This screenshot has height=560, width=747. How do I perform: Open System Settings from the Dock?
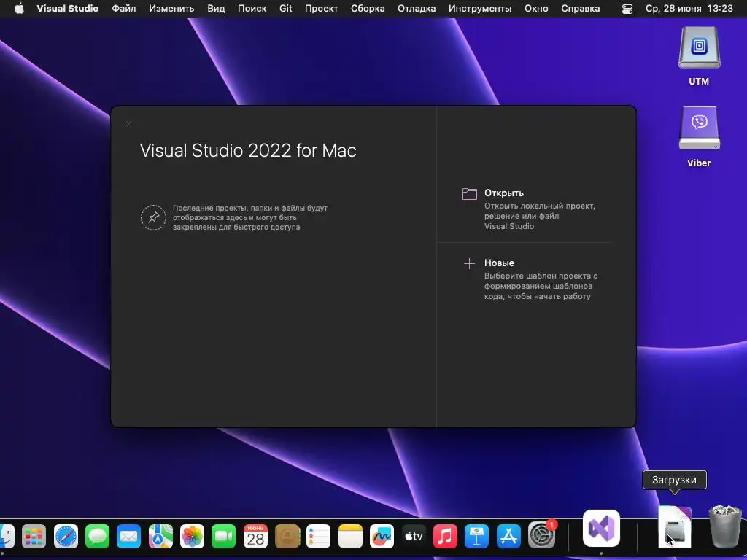(x=541, y=536)
